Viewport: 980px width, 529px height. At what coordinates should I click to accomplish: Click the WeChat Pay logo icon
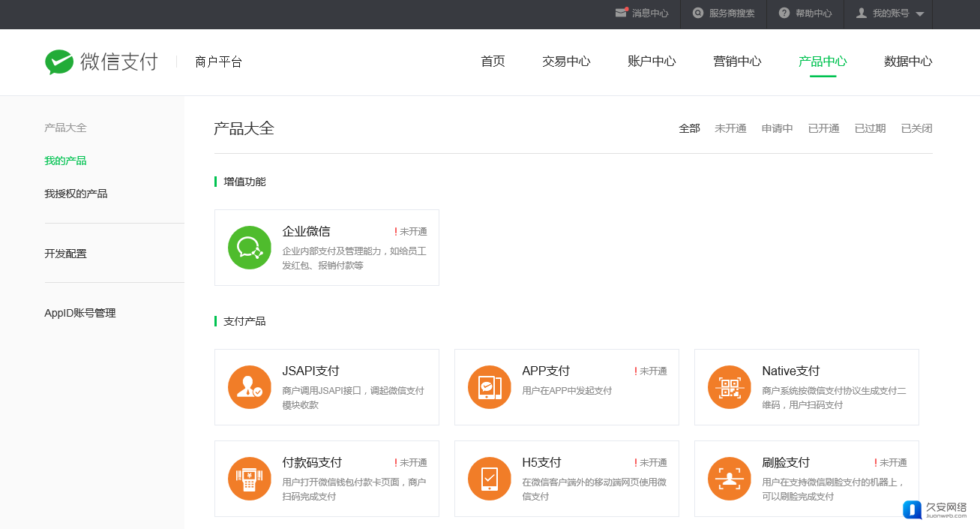click(59, 62)
